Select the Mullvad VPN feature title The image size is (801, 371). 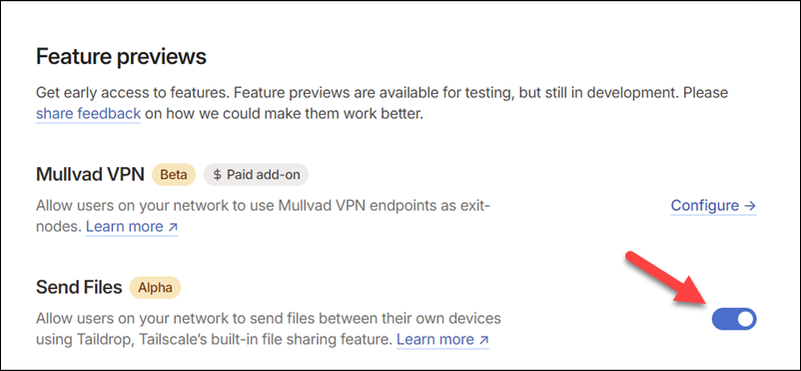tap(90, 175)
